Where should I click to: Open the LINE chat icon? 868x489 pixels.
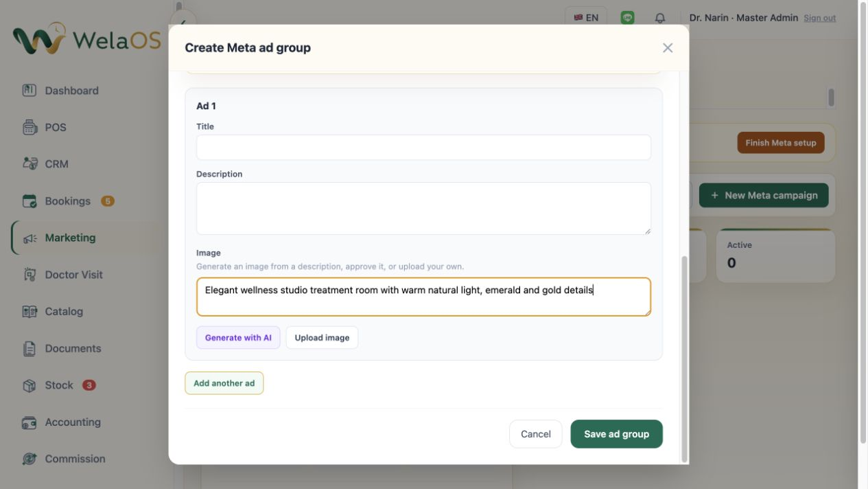coord(627,18)
